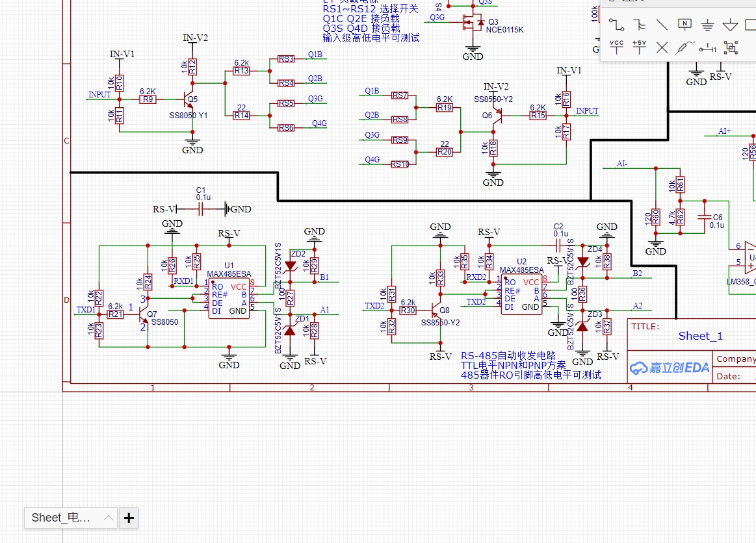
Task: Select the voltage probe tool
Action: [x=684, y=47]
